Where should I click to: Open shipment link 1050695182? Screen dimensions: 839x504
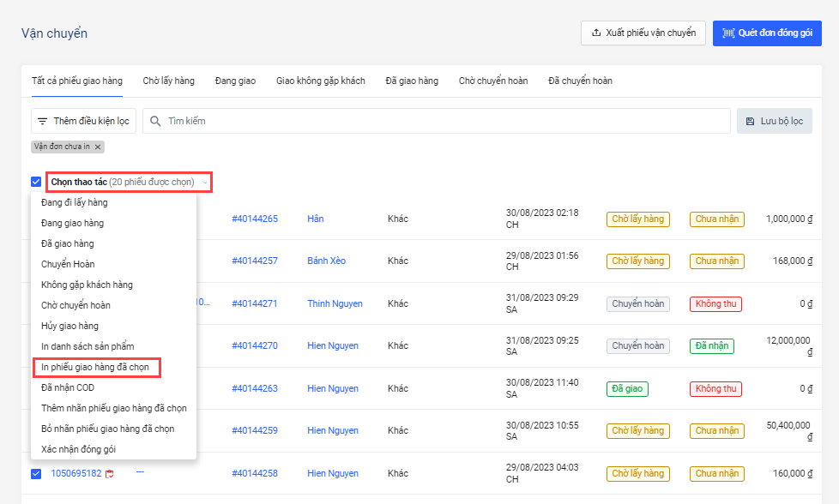click(x=76, y=473)
